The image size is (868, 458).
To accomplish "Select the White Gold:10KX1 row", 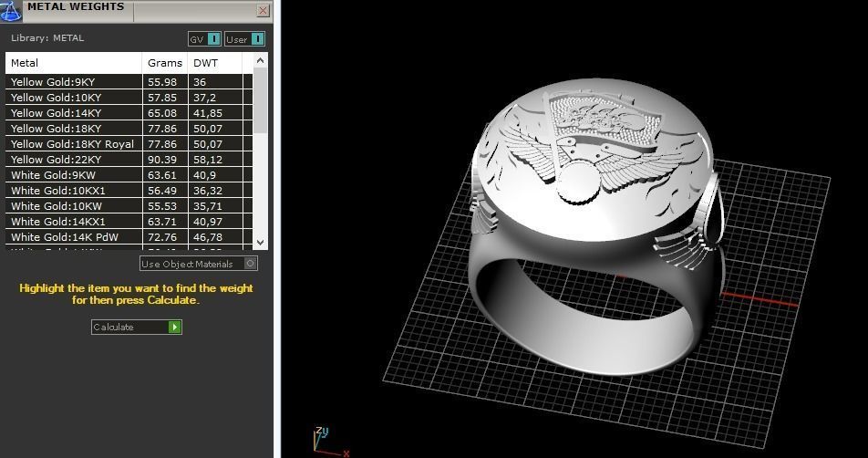I will (129, 191).
